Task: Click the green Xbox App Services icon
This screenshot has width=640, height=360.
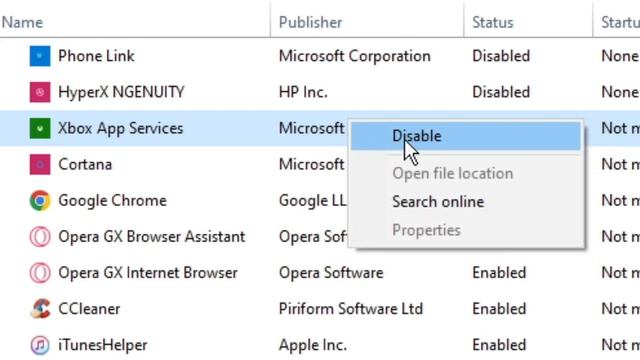Action: point(40,128)
